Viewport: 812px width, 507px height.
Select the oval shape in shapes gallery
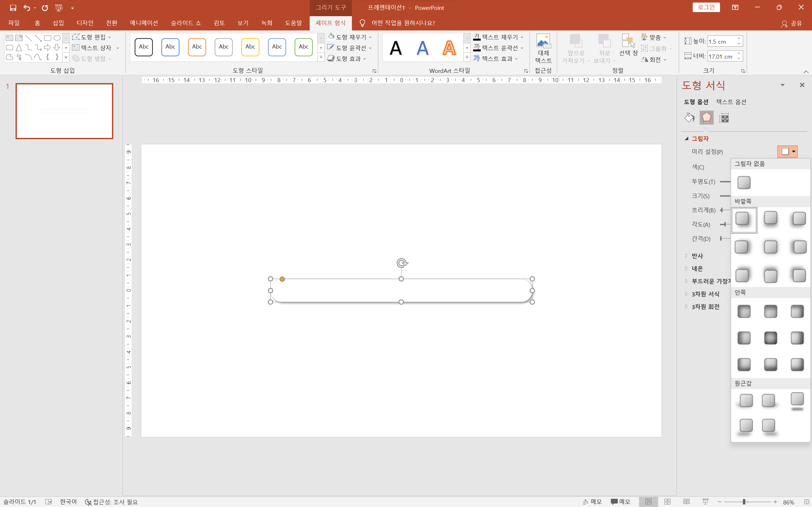[57, 37]
